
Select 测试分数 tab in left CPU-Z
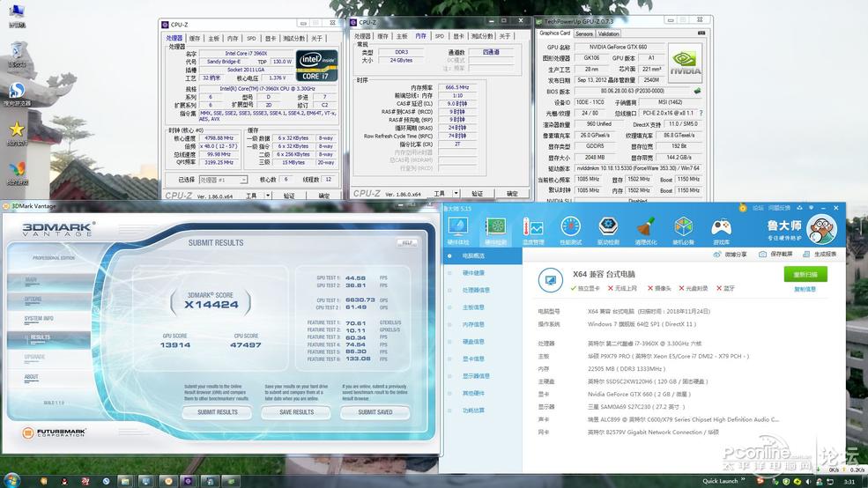pyautogui.click(x=294, y=38)
